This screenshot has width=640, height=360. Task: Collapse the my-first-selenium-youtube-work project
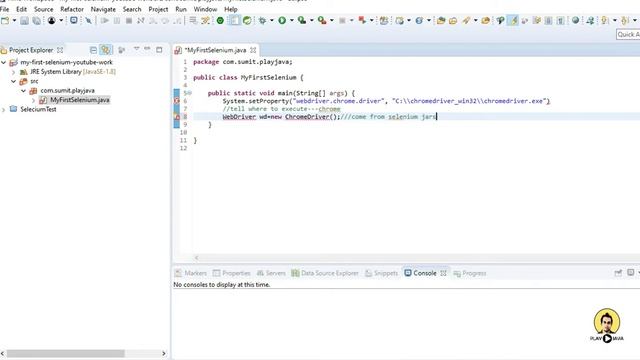point(4,62)
